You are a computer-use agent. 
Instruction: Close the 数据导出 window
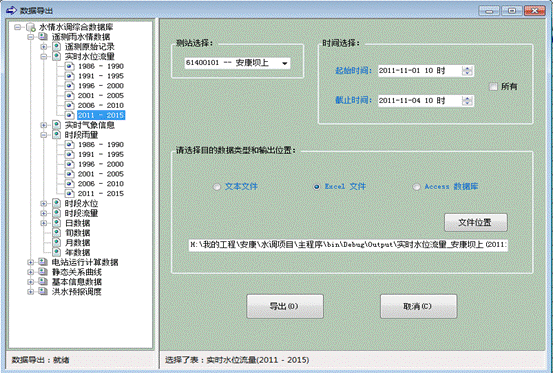[535, 11]
